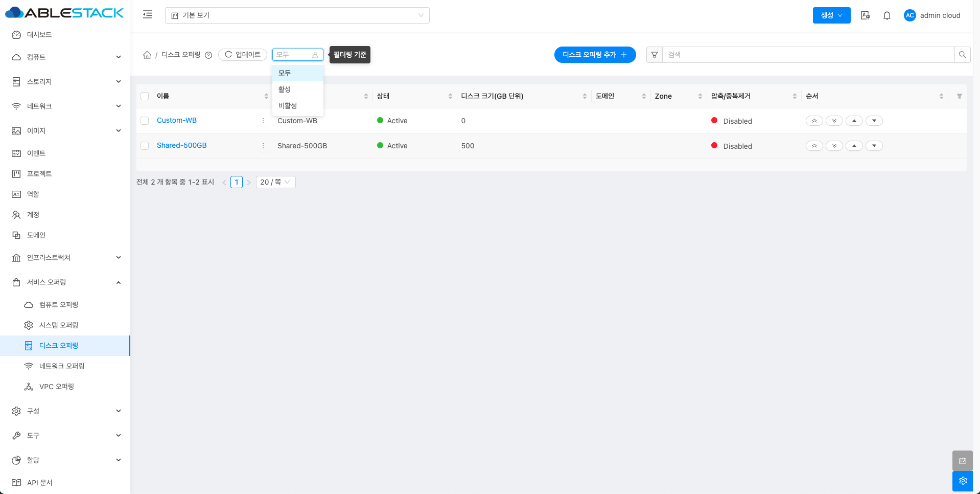Select the Custom-WB row checkbox
980x494 pixels.
coord(145,121)
